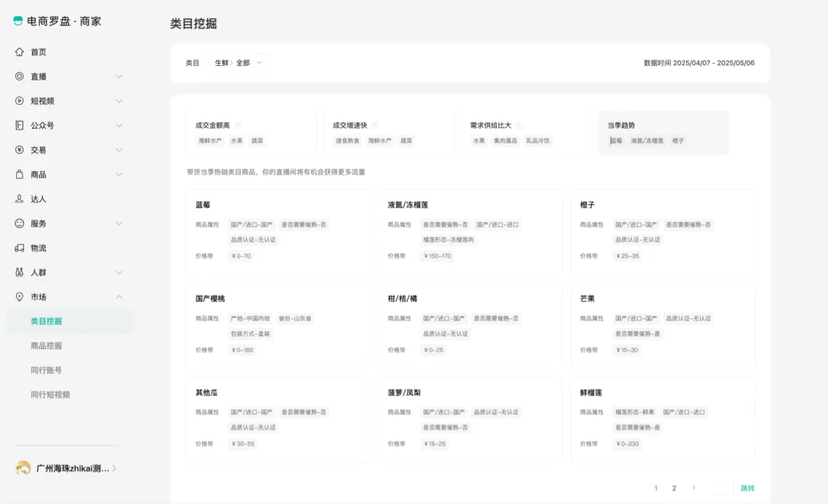Open the 柑/桔/橘 category card

[x=469, y=325]
